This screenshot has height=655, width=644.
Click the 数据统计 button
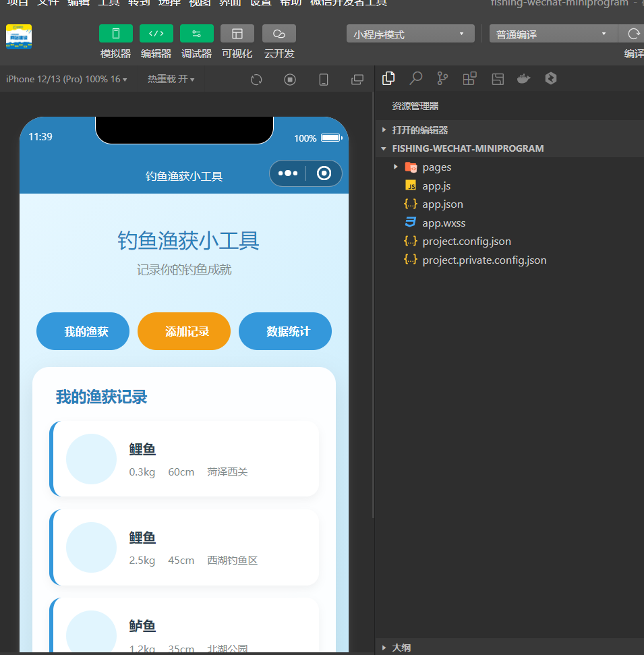(285, 331)
